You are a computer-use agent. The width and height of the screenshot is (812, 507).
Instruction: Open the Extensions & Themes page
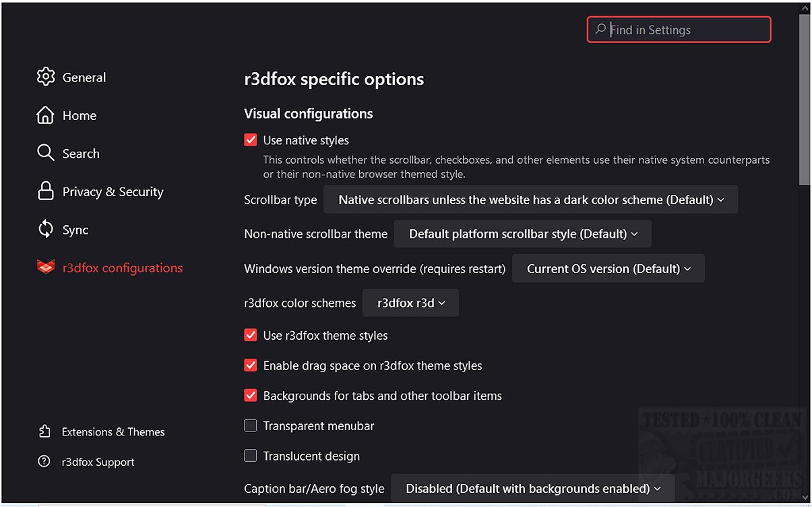113,431
